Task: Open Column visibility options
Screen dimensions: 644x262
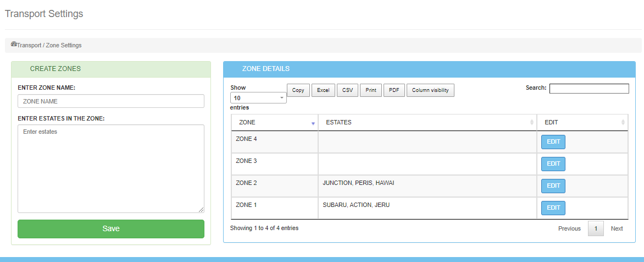Action: point(430,90)
